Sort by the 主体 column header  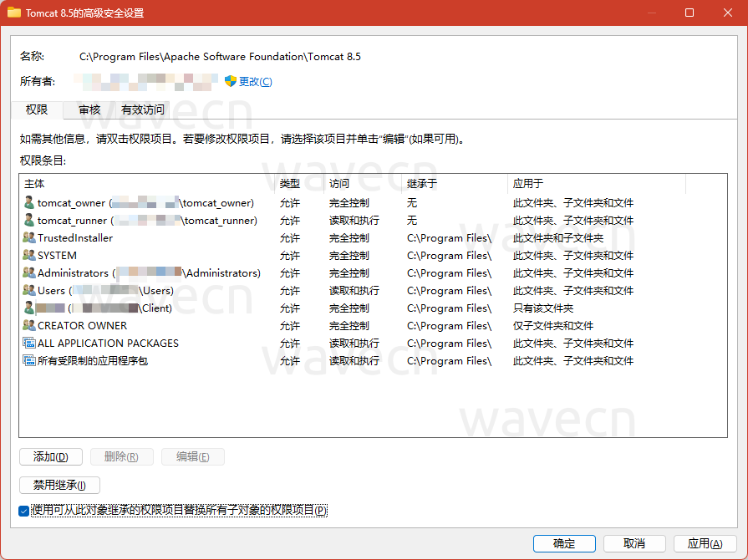click(x=147, y=184)
